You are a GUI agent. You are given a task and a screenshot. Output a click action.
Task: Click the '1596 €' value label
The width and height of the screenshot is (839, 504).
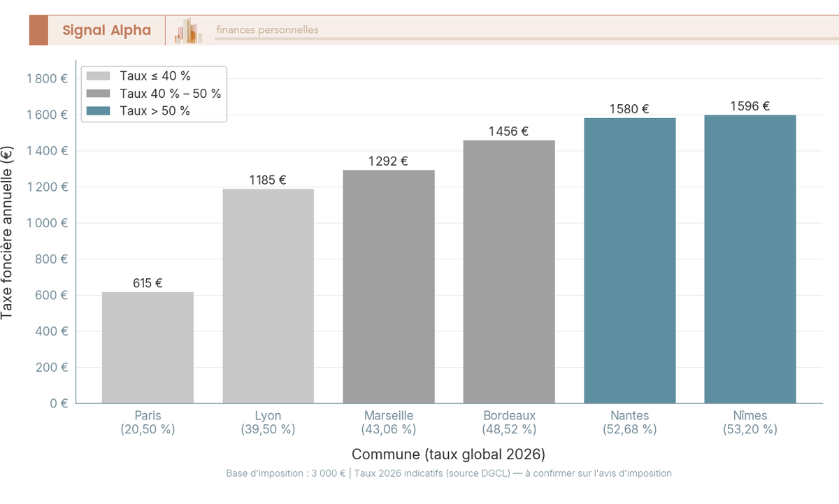[750, 106]
